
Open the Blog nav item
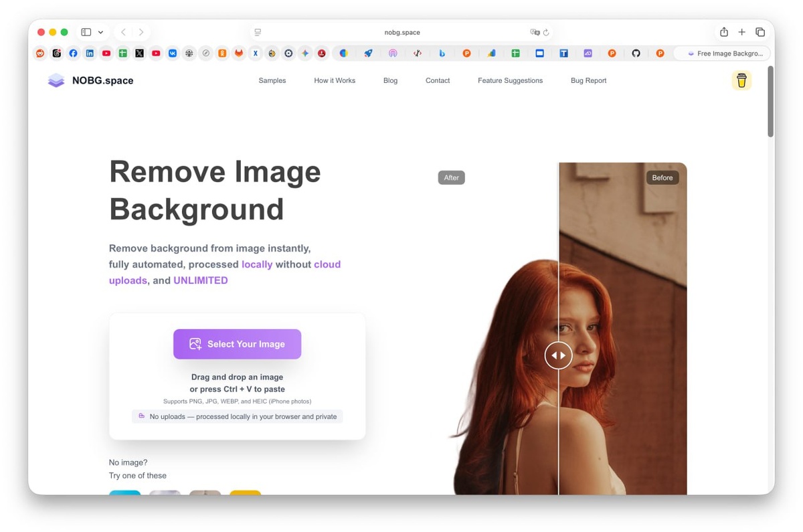[391, 80]
